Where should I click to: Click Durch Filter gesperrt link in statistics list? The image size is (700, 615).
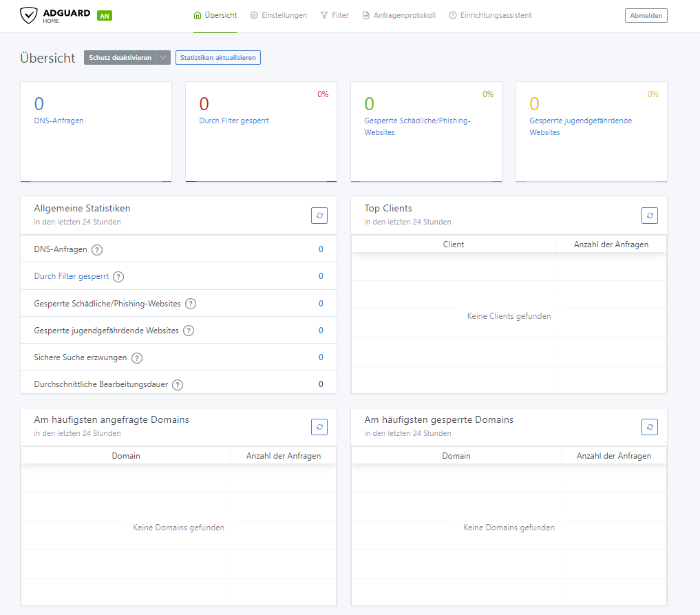point(72,276)
